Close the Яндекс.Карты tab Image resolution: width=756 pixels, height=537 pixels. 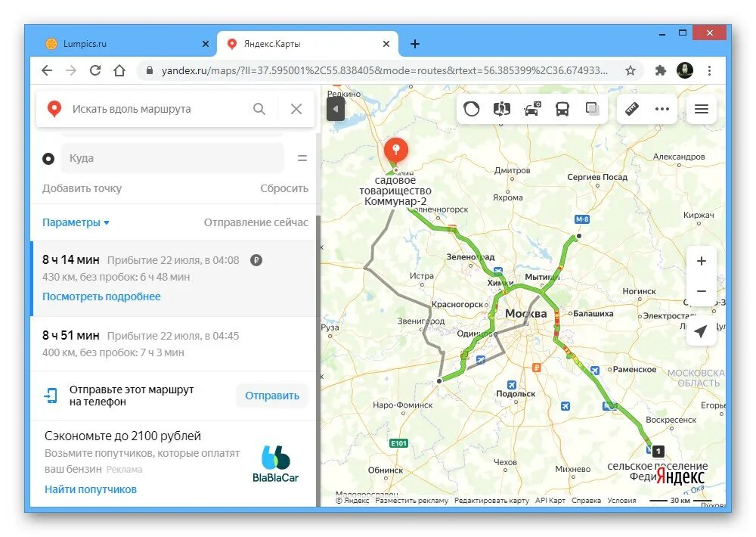coord(386,44)
